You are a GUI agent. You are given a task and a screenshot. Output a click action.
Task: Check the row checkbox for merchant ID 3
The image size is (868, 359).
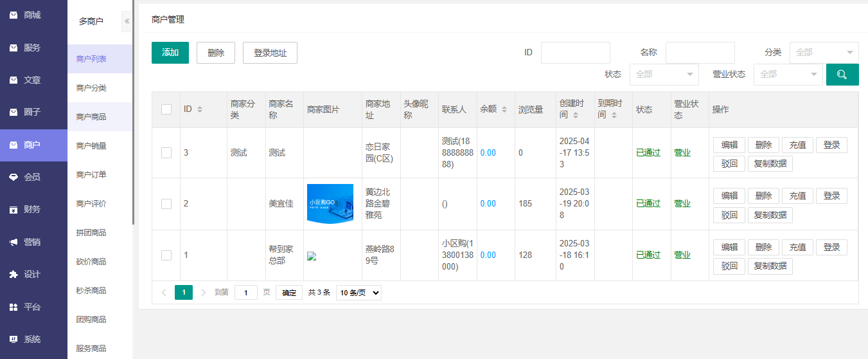(x=166, y=152)
